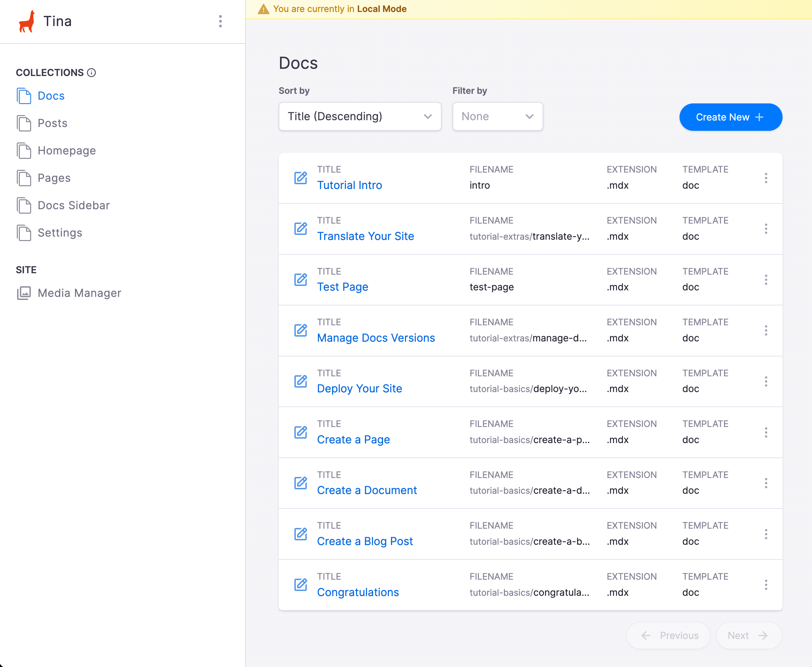
Task: Click the 'Local Mode' text in banner
Action: (x=382, y=9)
